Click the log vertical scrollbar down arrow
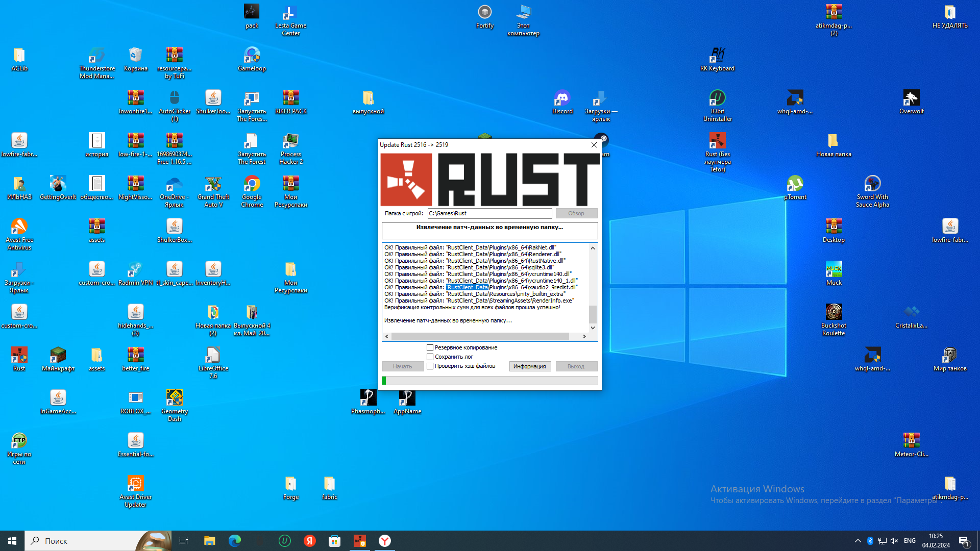 593,328
